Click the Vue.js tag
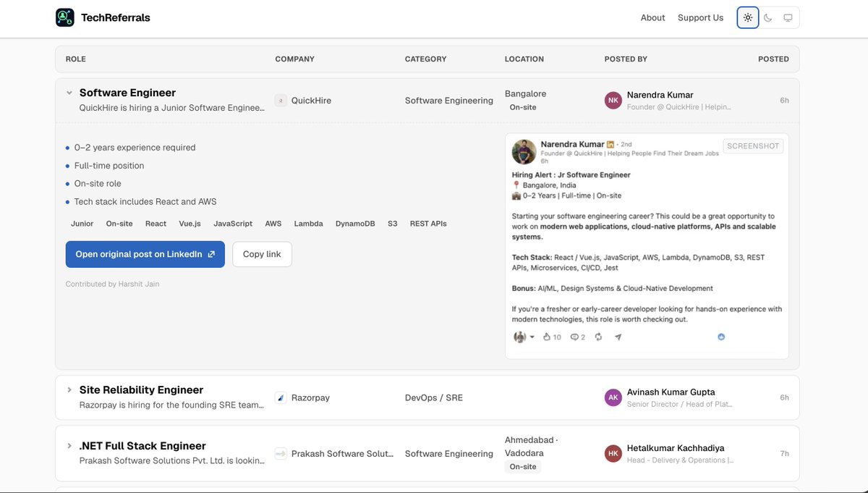Viewport: 868px width, 493px height. (x=190, y=224)
